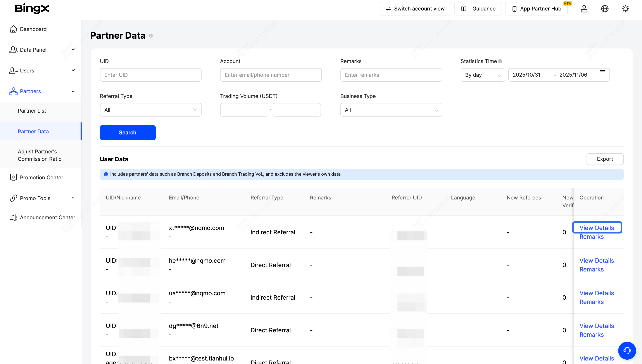Screen dimensions: 642x364
Task: Click View Details for he*****@nqmo.com row
Action: [x=597, y=261]
